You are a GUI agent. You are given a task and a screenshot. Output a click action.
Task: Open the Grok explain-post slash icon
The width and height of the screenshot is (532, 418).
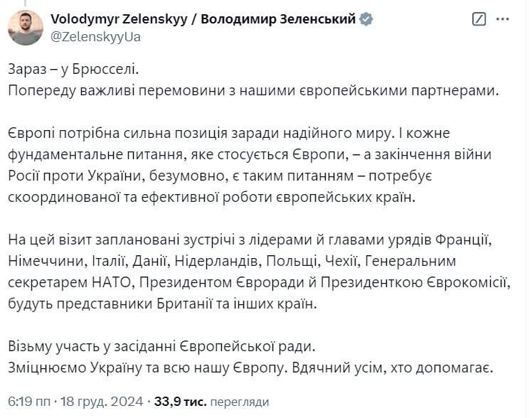tap(479, 19)
